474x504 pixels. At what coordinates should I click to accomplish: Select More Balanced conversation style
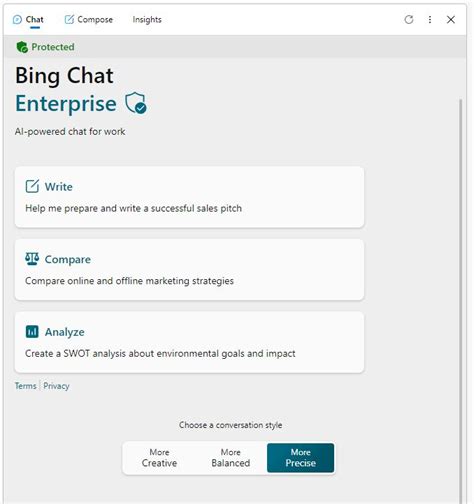pos(230,458)
